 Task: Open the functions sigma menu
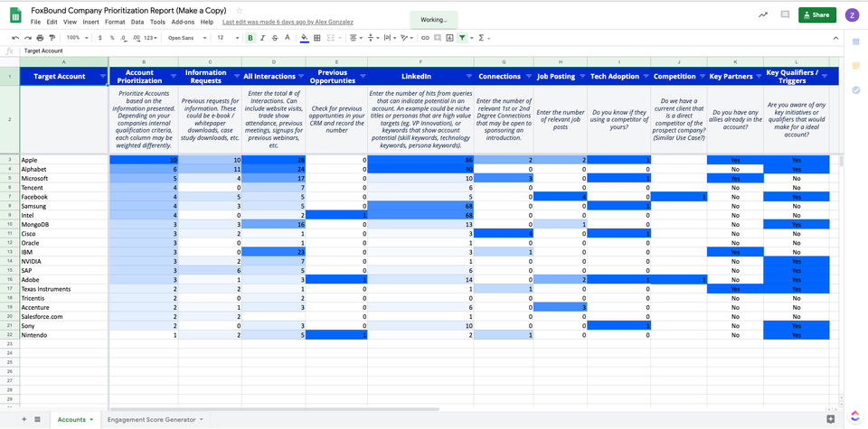[484, 38]
